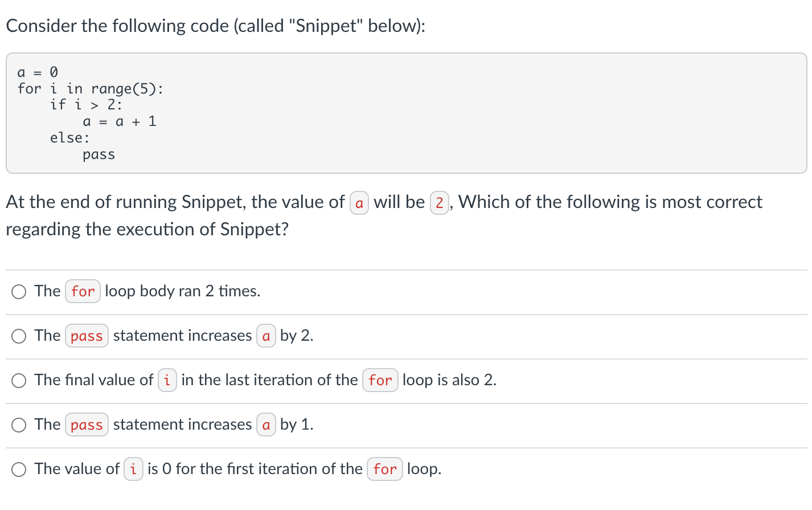Viewport: 812px width, 510px height.
Task: Click 'in the last iteration of the' text
Action: coord(269,380)
